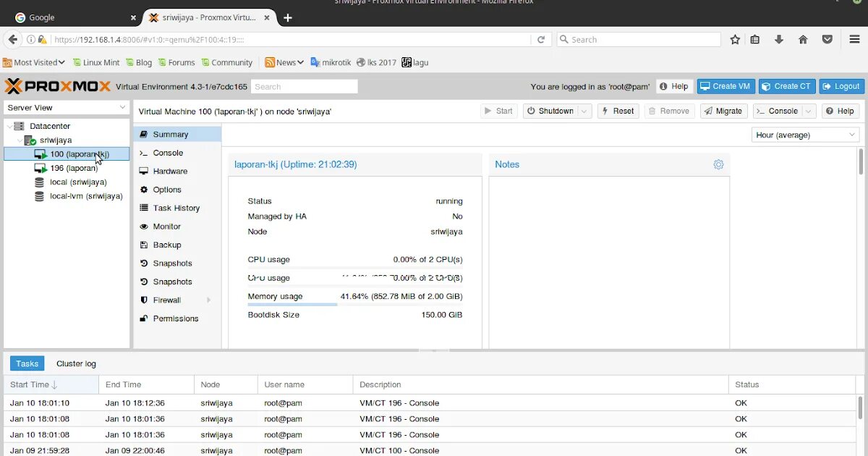Switch to the Cluster log tab
The height and width of the screenshot is (456, 868).
click(76, 363)
